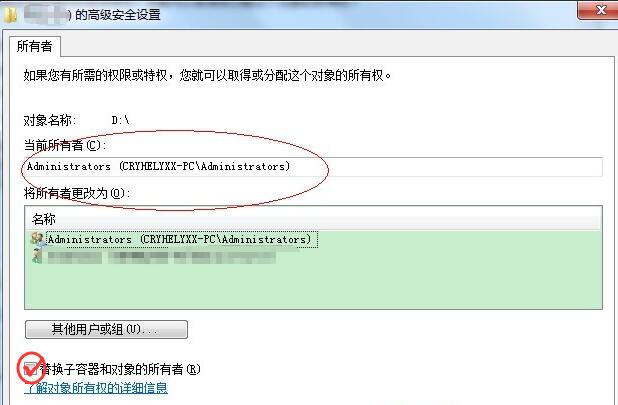618x405 pixels.
Task: Click the 替换子容器和对象的所有者 label text
Action: click(121, 369)
